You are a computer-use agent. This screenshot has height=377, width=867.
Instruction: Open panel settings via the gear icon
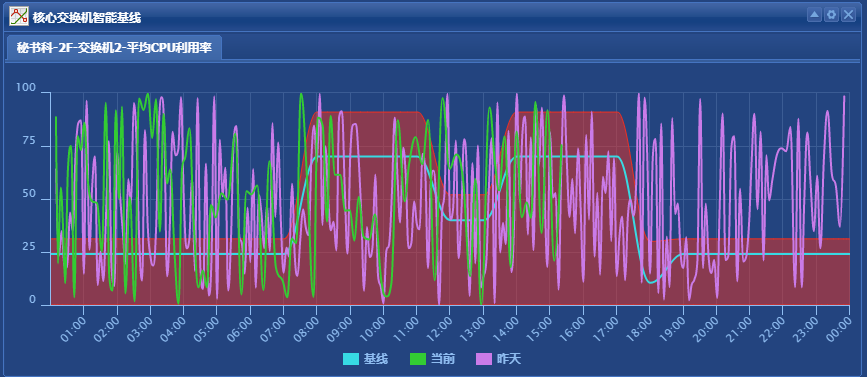click(x=831, y=15)
